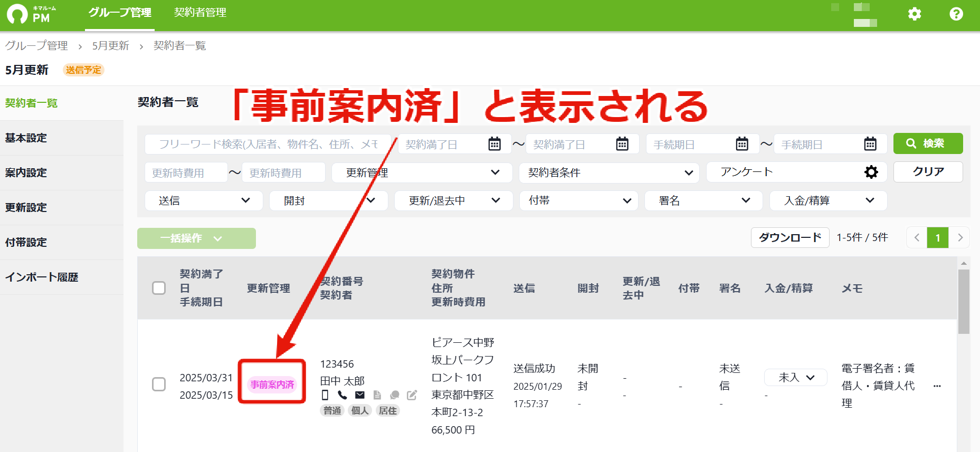The height and width of the screenshot is (452, 980).
Task: Click the edit pencil icon for 田中 太郎
Action: [x=412, y=395]
